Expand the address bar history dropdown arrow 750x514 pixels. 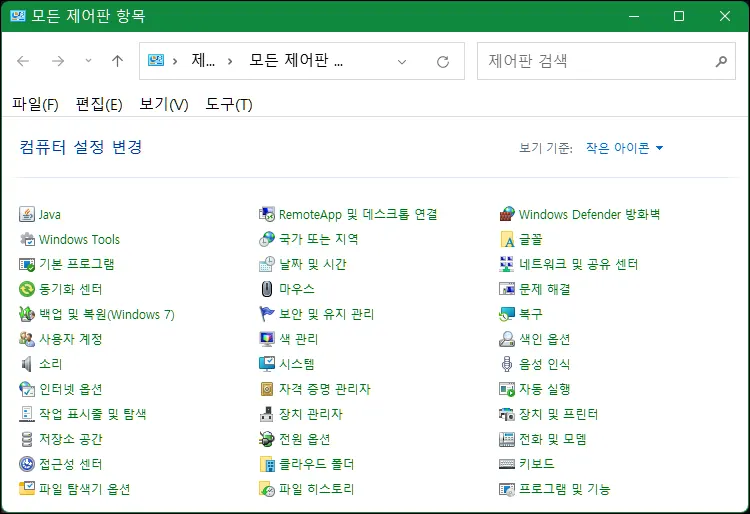pos(402,62)
